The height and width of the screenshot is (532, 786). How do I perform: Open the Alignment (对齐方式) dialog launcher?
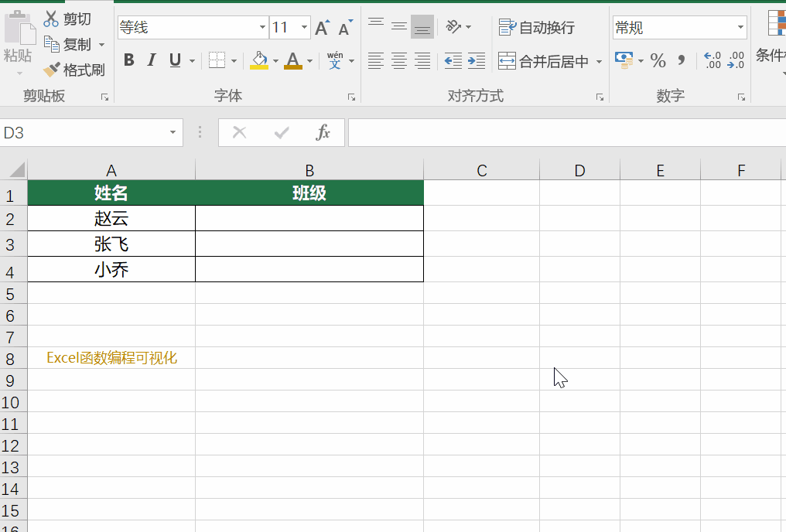pos(600,97)
